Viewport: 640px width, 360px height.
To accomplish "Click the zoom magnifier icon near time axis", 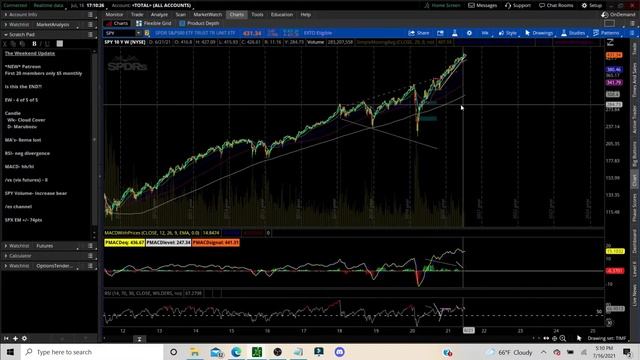I will (x=563, y=338).
